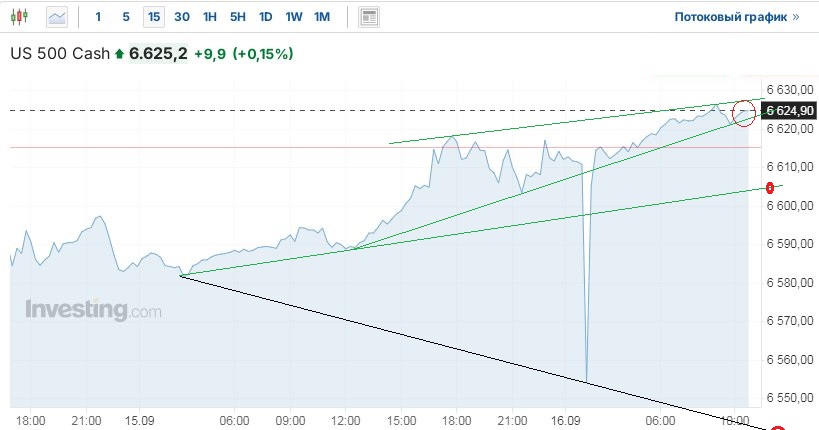
Task: Choose the 5H timeframe
Action: pos(238,17)
